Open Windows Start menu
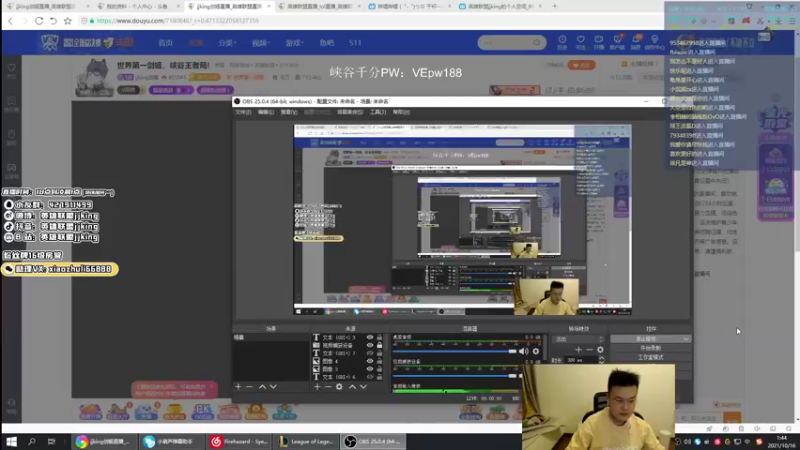The image size is (800, 450). [11, 442]
